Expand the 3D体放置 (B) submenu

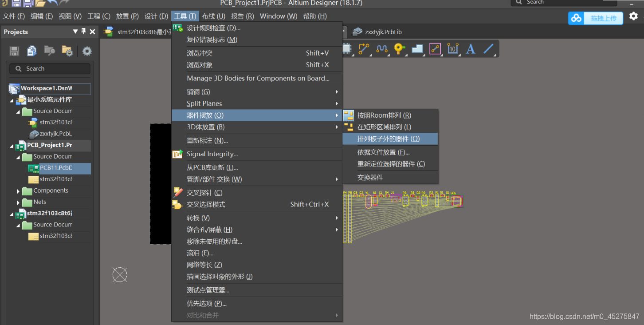[x=257, y=127]
